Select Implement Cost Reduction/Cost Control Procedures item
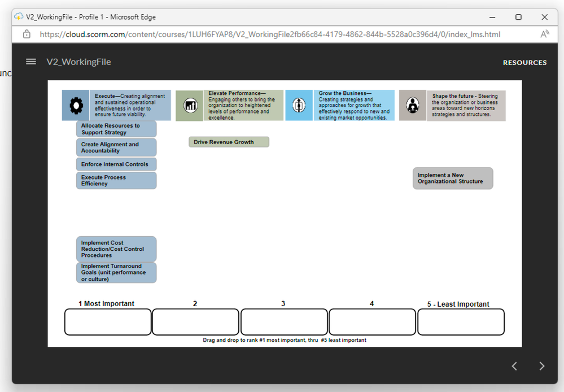Image resolution: width=564 pixels, height=392 pixels. (116, 249)
